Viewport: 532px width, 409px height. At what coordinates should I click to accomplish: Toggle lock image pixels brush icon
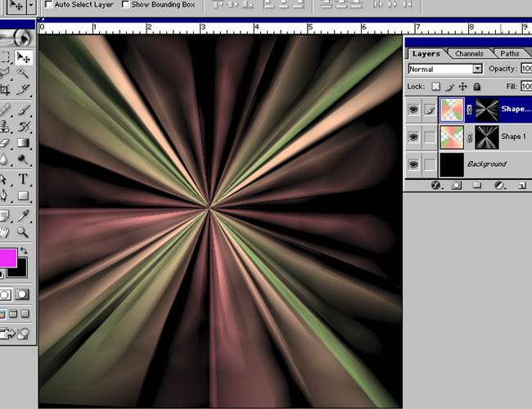click(449, 87)
